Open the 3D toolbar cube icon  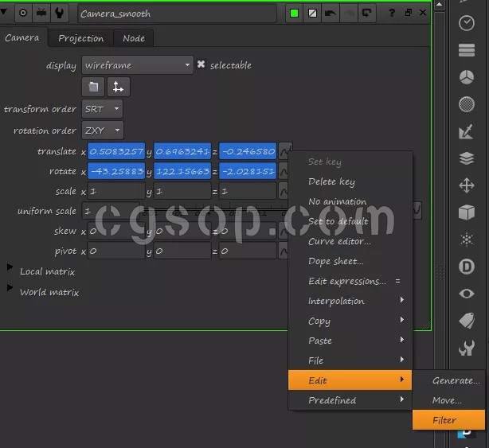click(x=467, y=212)
